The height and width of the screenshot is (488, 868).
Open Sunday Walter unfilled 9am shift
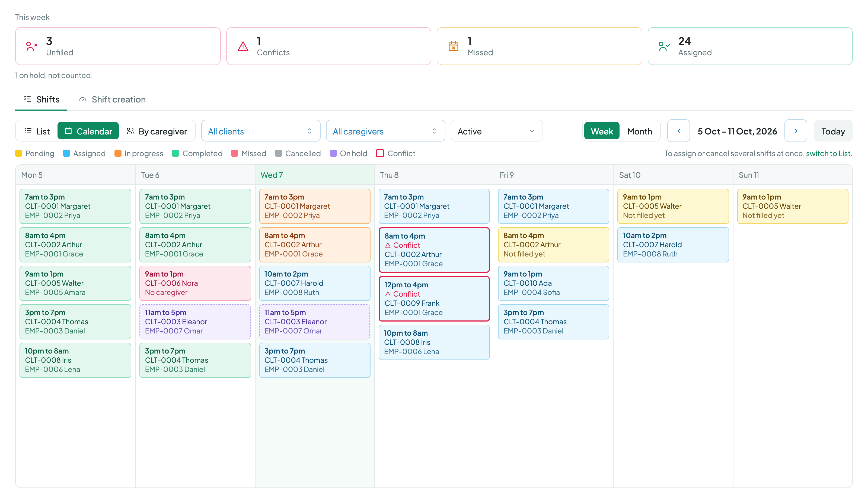793,206
